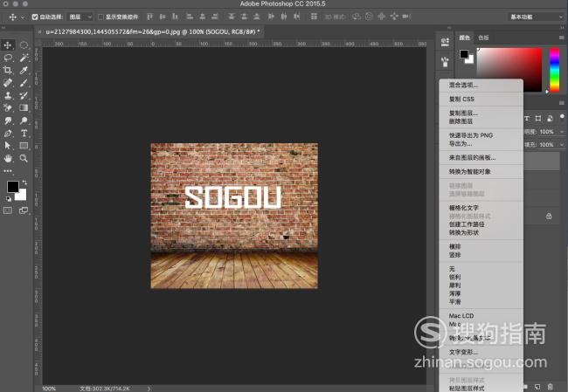The image size is (568, 392).
Task: Click the background layer lock icon
Action: pyautogui.click(x=549, y=217)
